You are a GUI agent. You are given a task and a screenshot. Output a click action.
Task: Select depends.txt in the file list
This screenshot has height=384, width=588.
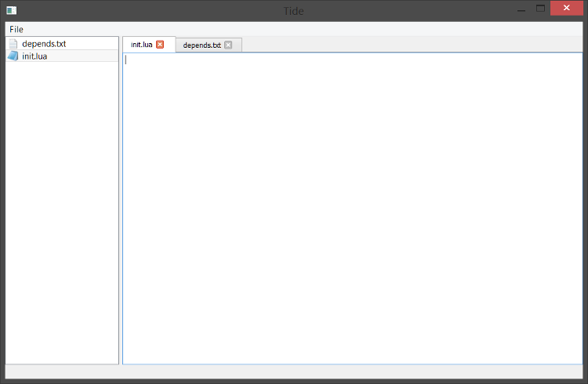(x=62, y=44)
